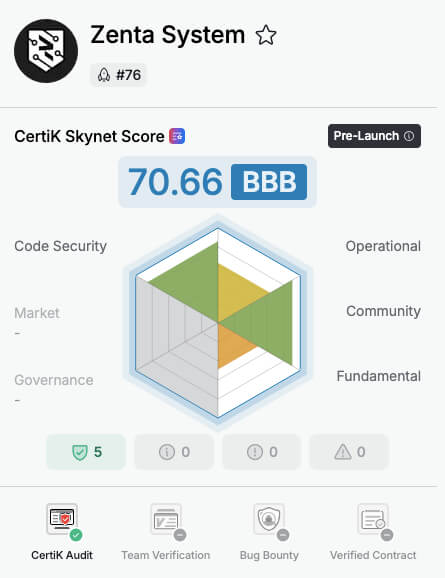Open the Verified Contract label
This screenshot has width=445, height=578.
point(373,555)
